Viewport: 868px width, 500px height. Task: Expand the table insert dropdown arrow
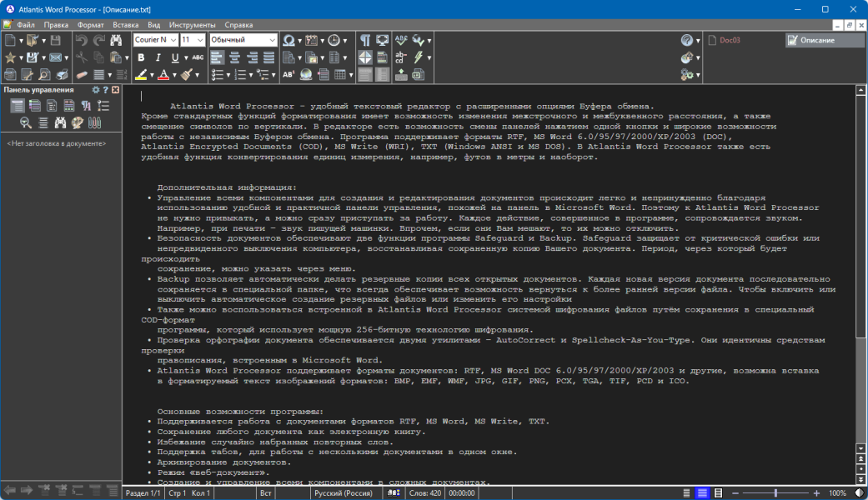(351, 75)
